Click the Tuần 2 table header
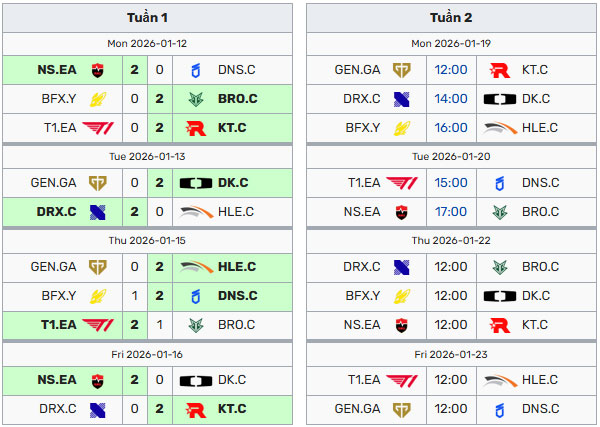This screenshot has width=600, height=427. [x=451, y=18]
